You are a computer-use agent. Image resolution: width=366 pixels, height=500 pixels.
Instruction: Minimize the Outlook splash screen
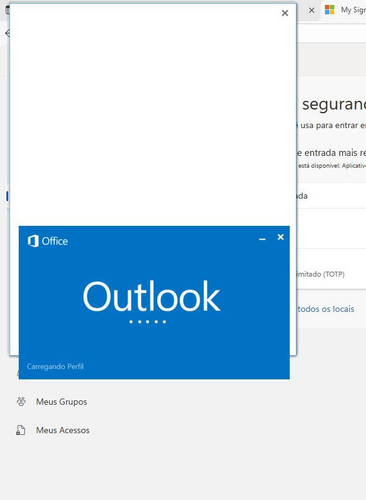click(x=262, y=239)
